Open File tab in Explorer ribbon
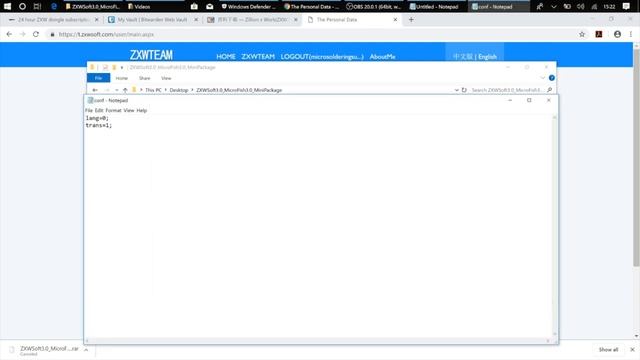Image resolution: width=640 pixels, height=360 pixels. tap(98, 78)
